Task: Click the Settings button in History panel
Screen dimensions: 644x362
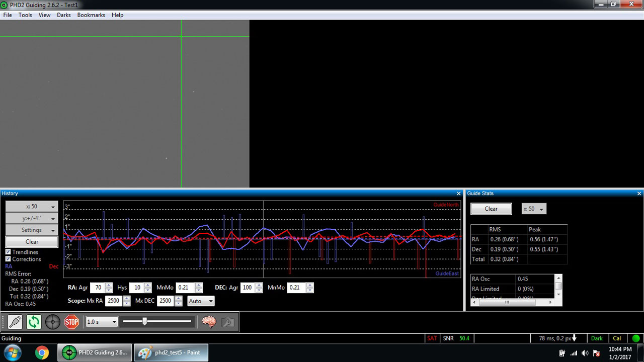Action: [x=31, y=230]
